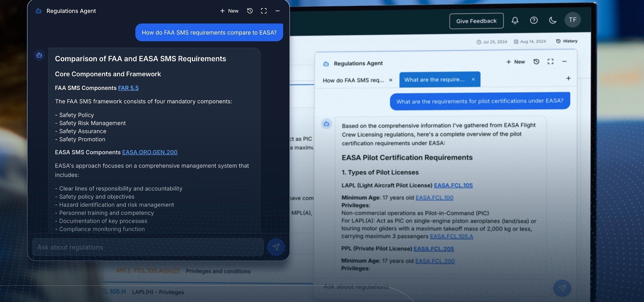Open the EASA.ORO.GEN.200 reference link
Image resolution: width=644 pixels, height=302 pixels.
coord(150,152)
